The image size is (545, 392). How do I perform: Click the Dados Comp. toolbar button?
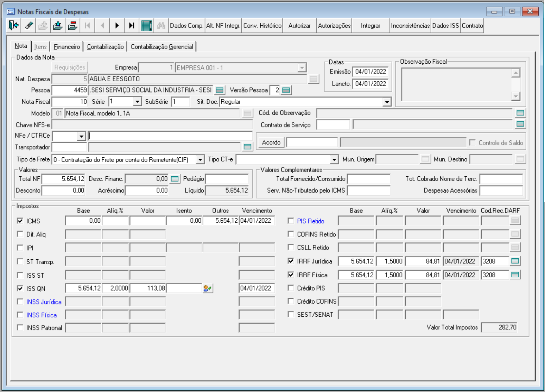(186, 26)
